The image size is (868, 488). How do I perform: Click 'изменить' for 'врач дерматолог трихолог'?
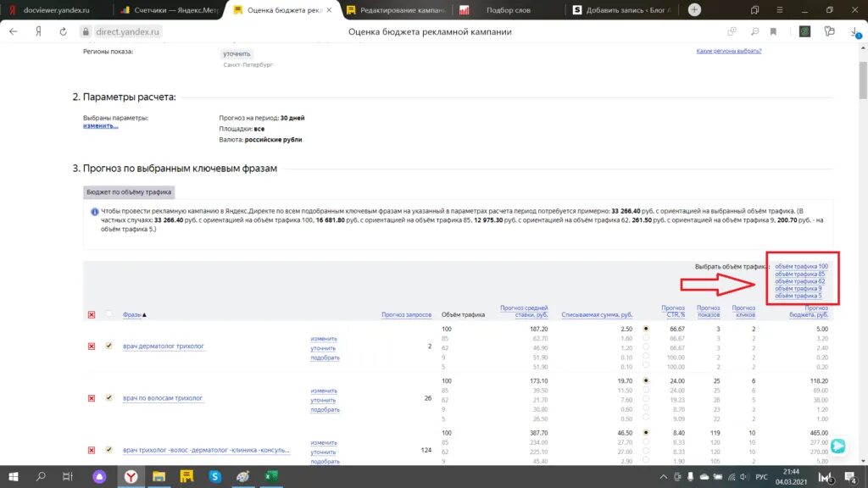click(x=324, y=339)
